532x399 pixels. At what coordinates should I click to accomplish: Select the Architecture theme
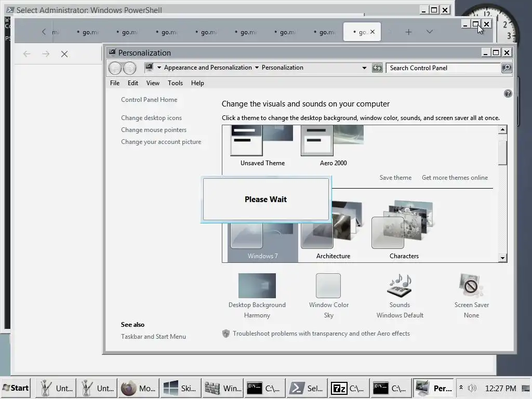point(333,231)
